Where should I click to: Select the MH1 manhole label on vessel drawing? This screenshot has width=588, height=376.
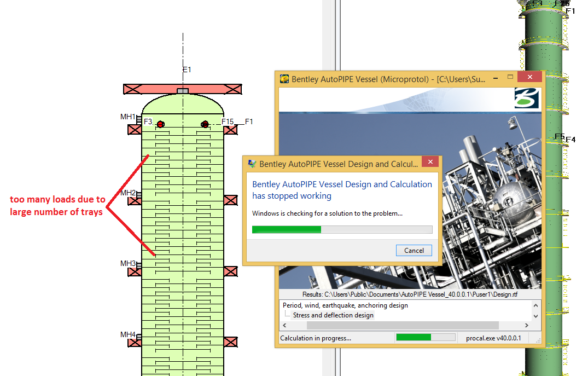coord(127,117)
